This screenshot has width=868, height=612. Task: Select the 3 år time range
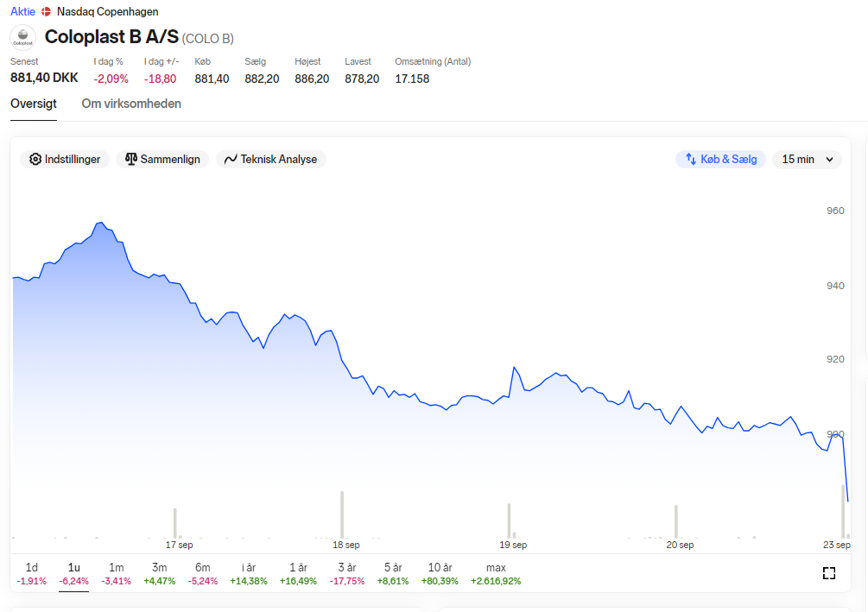[347, 574]
